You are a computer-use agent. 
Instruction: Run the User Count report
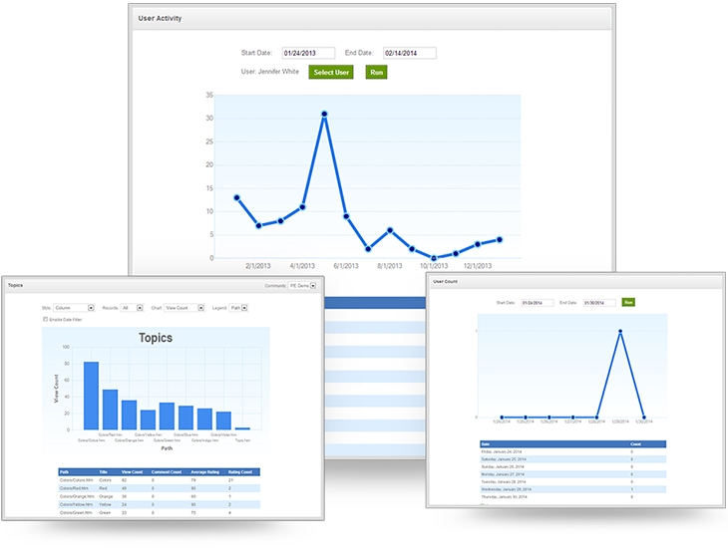[628, 302]
